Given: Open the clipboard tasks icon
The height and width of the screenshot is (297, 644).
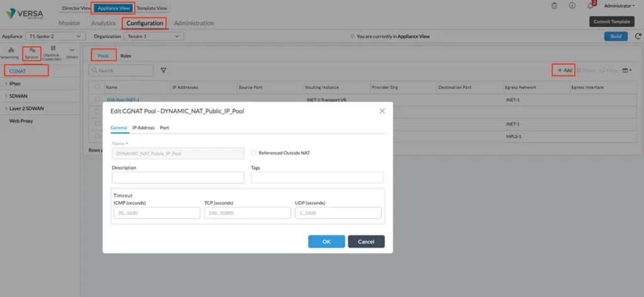Looking at the screenshot, I should tap(554, 6).
